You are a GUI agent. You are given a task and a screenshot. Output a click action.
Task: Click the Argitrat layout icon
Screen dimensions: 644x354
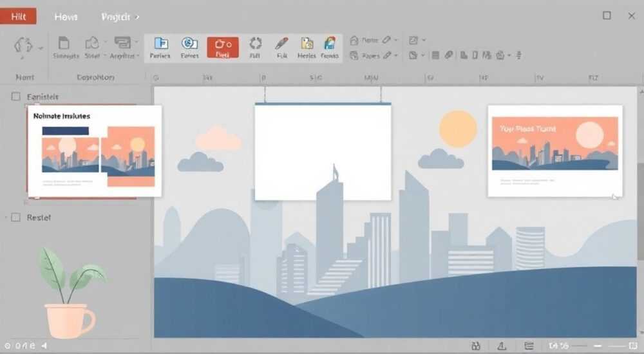(x=122, y=42)
